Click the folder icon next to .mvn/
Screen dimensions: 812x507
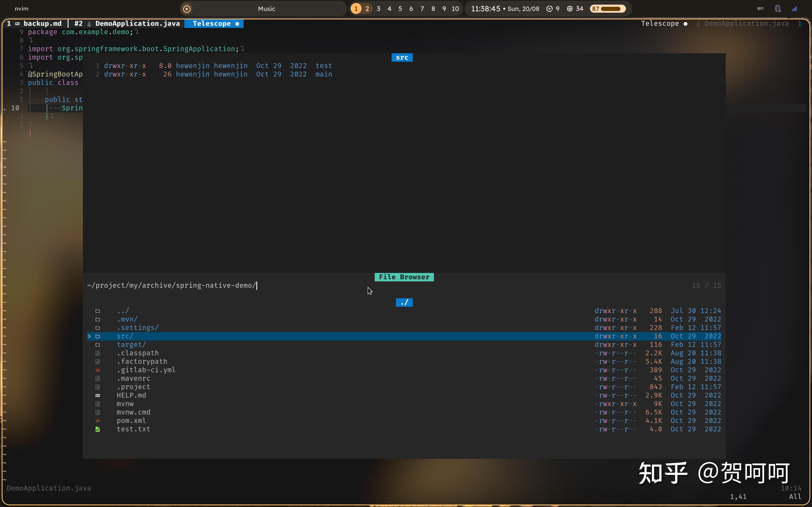(98, 319)
